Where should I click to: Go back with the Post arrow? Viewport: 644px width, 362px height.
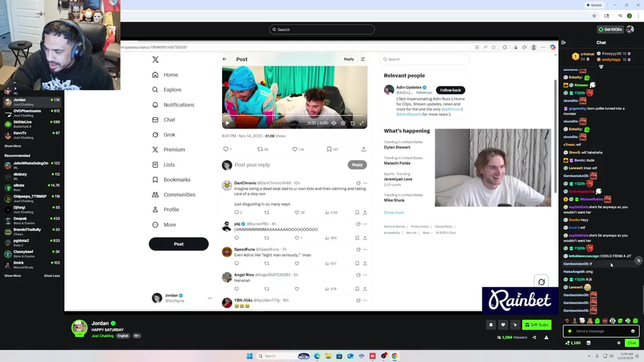click(x=224, y=59)
